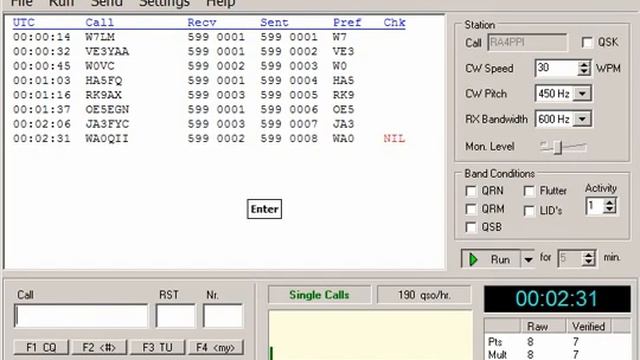Click the Call column header in log

coord(100,22)
